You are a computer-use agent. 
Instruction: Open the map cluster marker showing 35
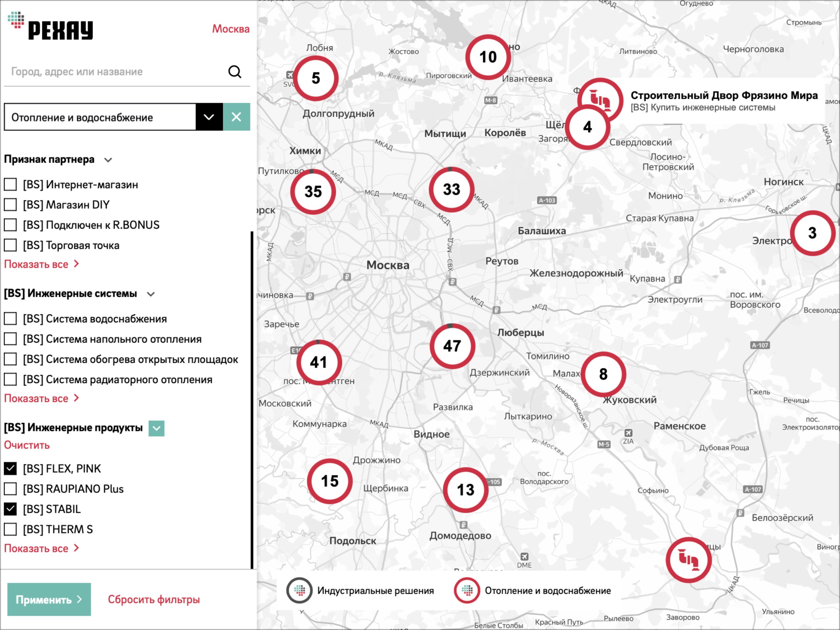(313, 192)
